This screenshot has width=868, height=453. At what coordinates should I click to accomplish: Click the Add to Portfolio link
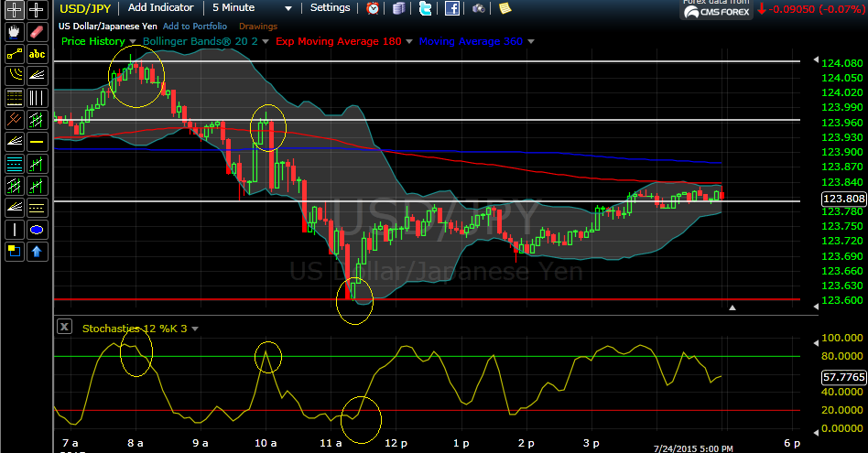195,26
